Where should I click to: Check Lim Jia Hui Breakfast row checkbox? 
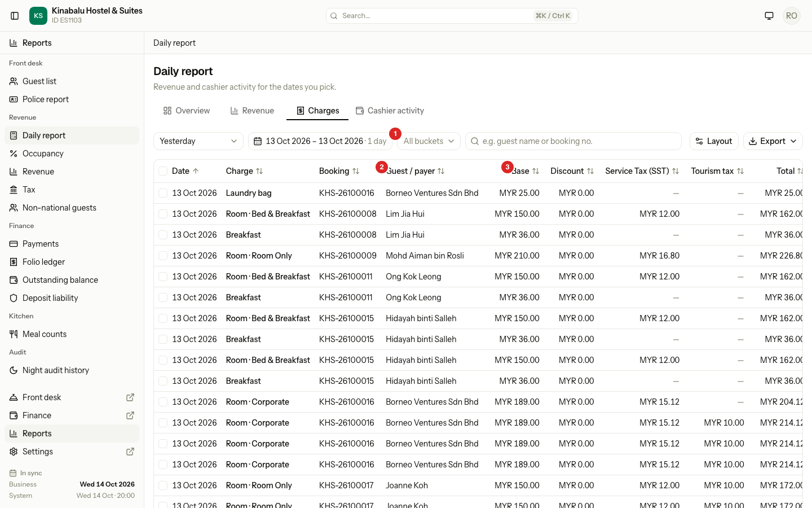163,235
